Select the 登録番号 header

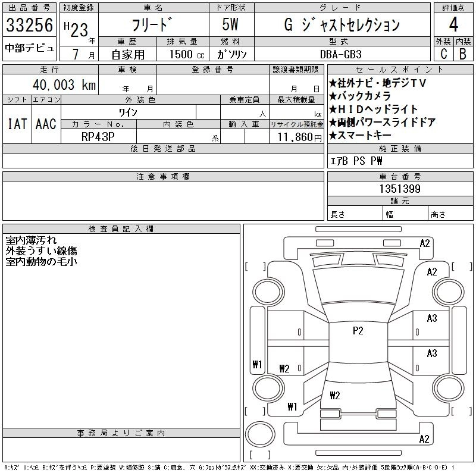212,70
